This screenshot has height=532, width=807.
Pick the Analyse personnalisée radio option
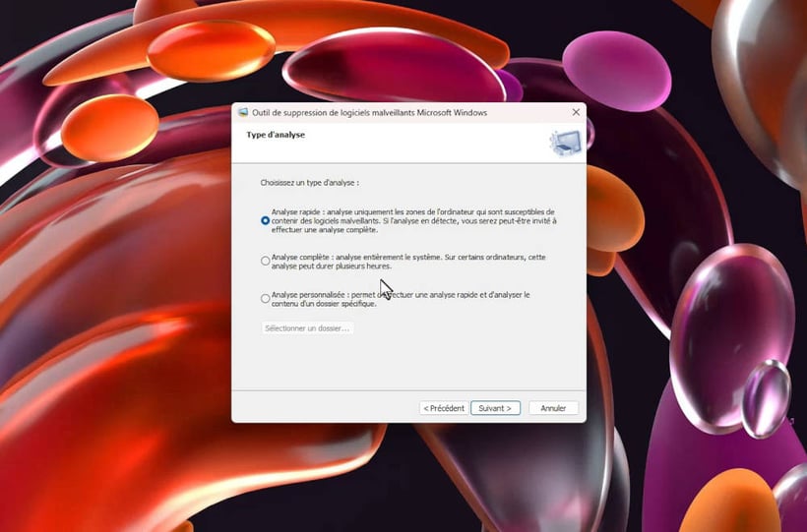click(265, 299)
